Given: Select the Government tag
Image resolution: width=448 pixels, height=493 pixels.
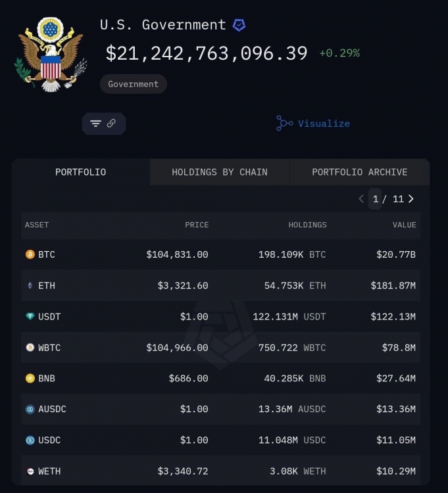Looking at the screenshot, I should tap(133, 84).
